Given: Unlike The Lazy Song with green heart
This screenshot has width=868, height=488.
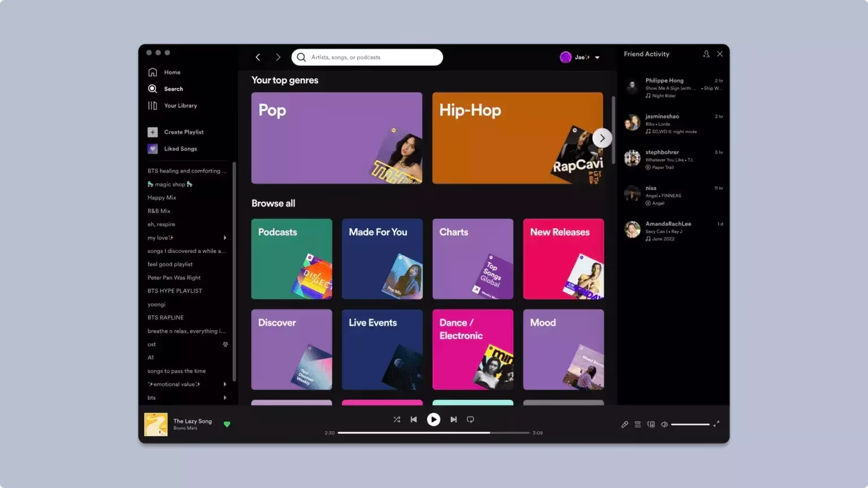Looking at the screenshot, I should click(227, 424).
